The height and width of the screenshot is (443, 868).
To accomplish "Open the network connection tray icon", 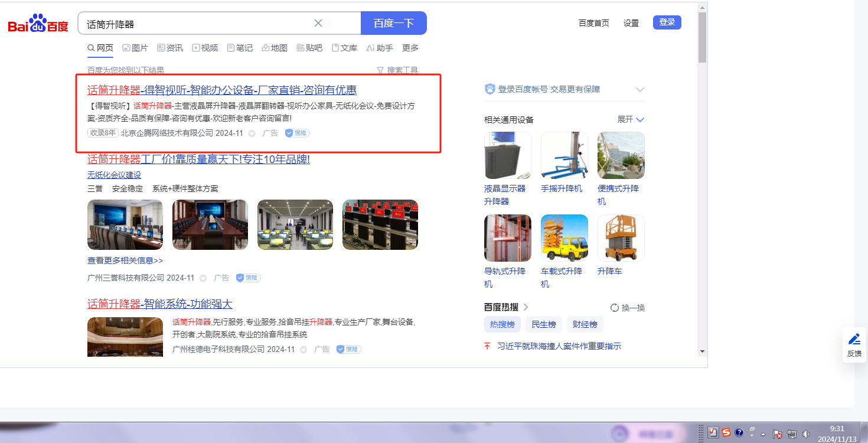I will tap(792, 434).
